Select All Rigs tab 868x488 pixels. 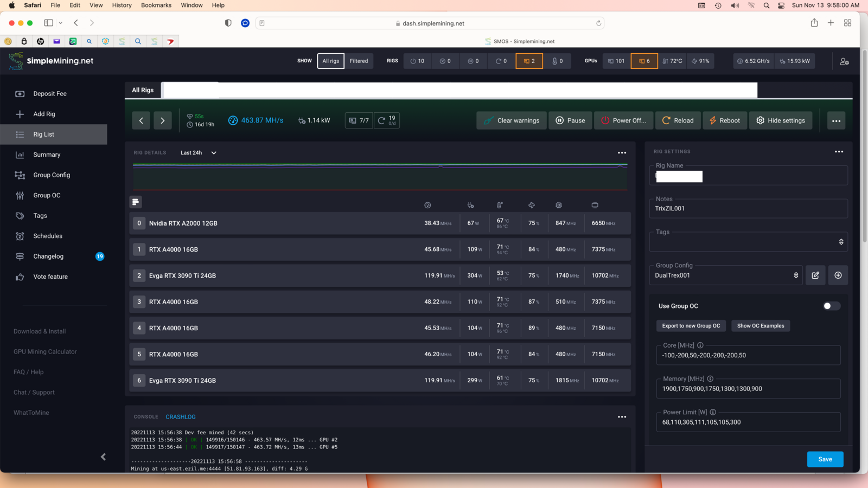143,90
